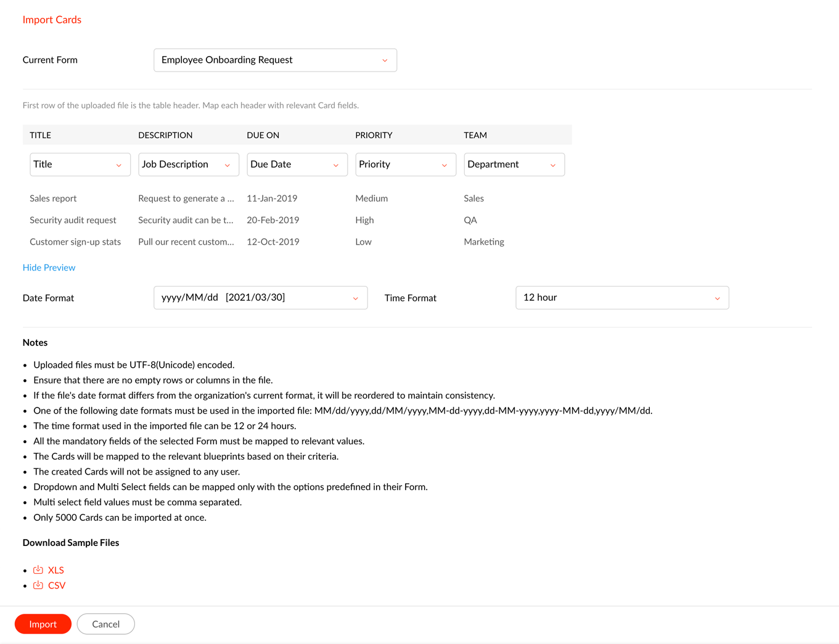Click the PRIORITY column header

point(374,135)
